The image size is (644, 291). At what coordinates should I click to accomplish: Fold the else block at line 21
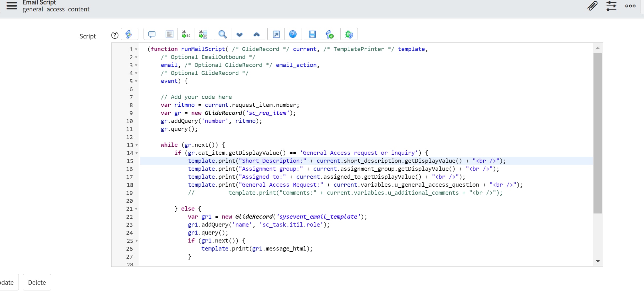(136, 209)
